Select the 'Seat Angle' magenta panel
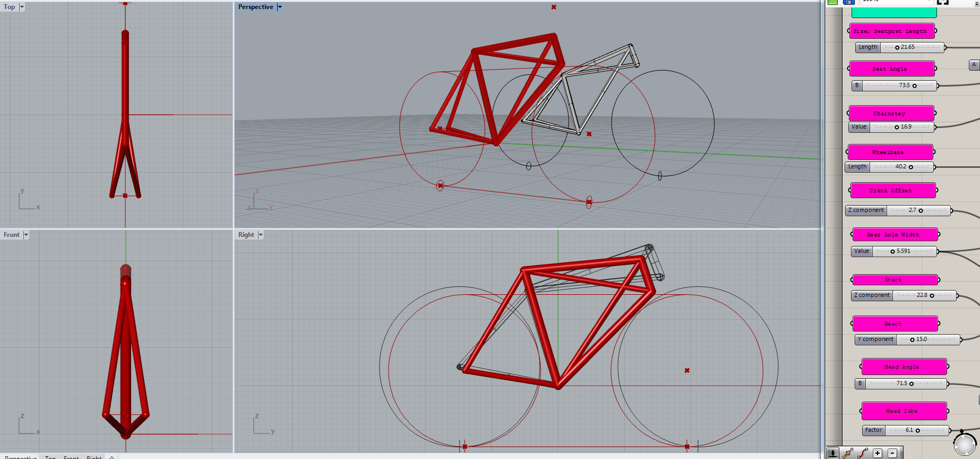 [x=892, y=69]
